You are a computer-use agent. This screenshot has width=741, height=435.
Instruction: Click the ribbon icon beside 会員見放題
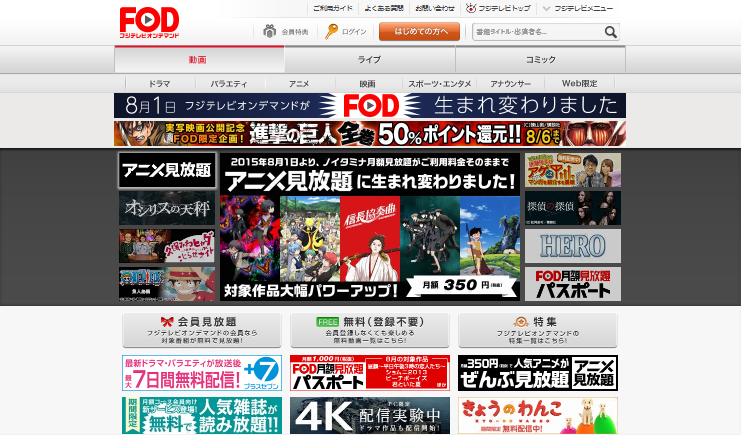pos(167,322)
